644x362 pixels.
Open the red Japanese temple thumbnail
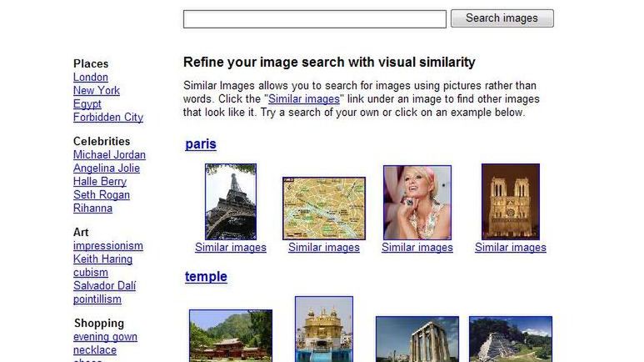click(231, 336)
